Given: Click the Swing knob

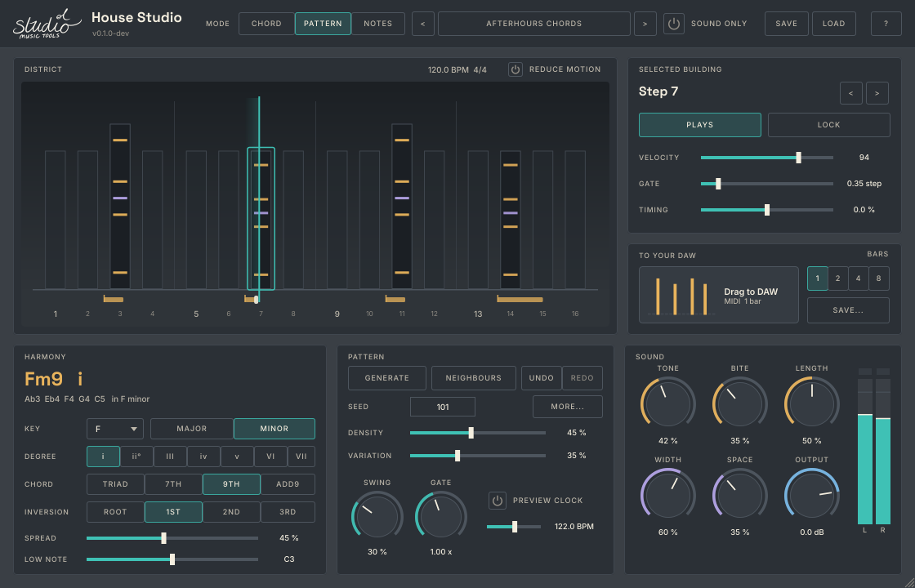Looking at the screenshot, I should pos(377,516).
